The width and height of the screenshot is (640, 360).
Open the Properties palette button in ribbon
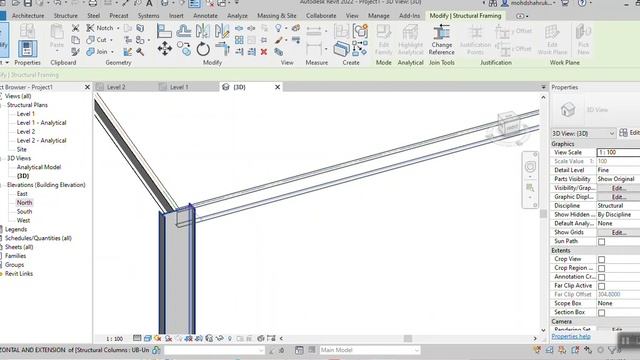[27, 49]
